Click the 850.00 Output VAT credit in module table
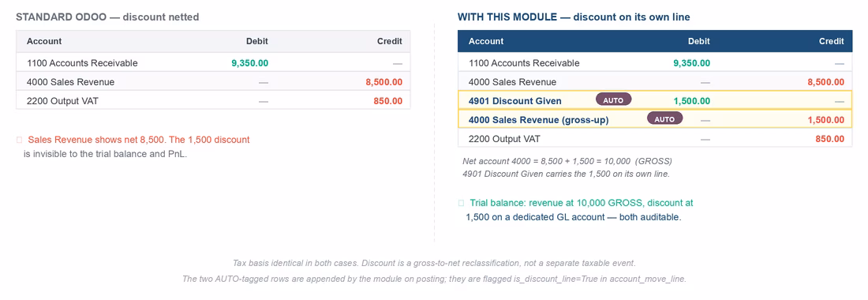 pos(830,138)
